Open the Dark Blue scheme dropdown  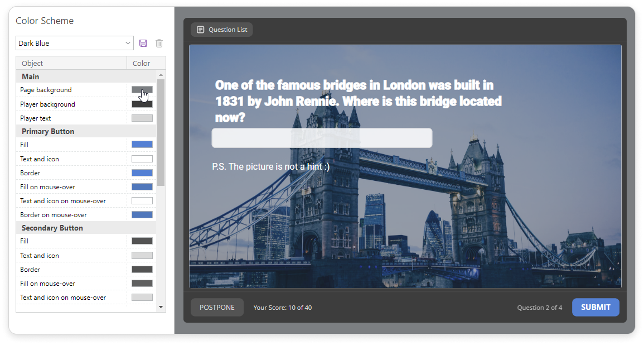[x=74, y=44]
